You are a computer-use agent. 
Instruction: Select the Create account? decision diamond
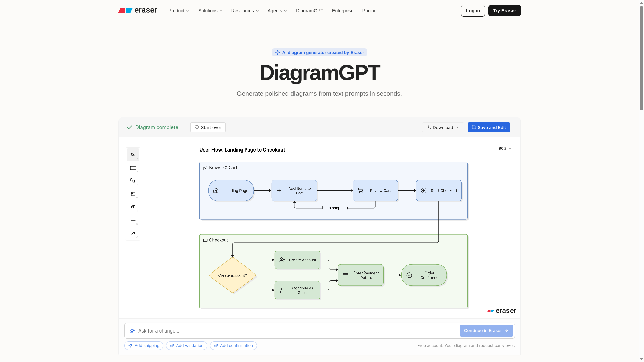pos(232,275)
